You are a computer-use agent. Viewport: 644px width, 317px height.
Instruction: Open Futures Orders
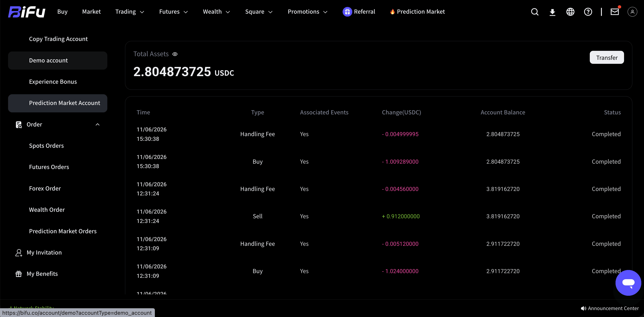click(49, 167)
